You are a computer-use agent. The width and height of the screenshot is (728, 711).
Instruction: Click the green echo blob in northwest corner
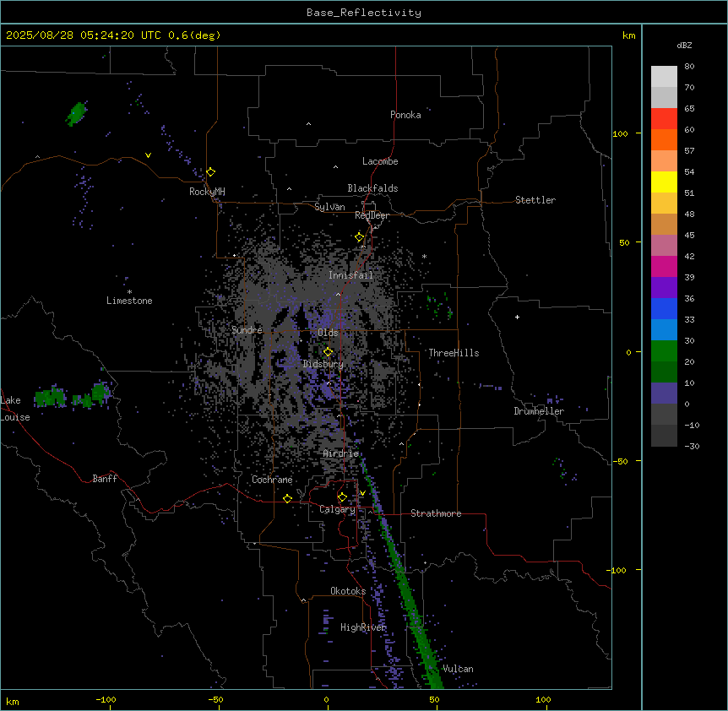(76, 113)
